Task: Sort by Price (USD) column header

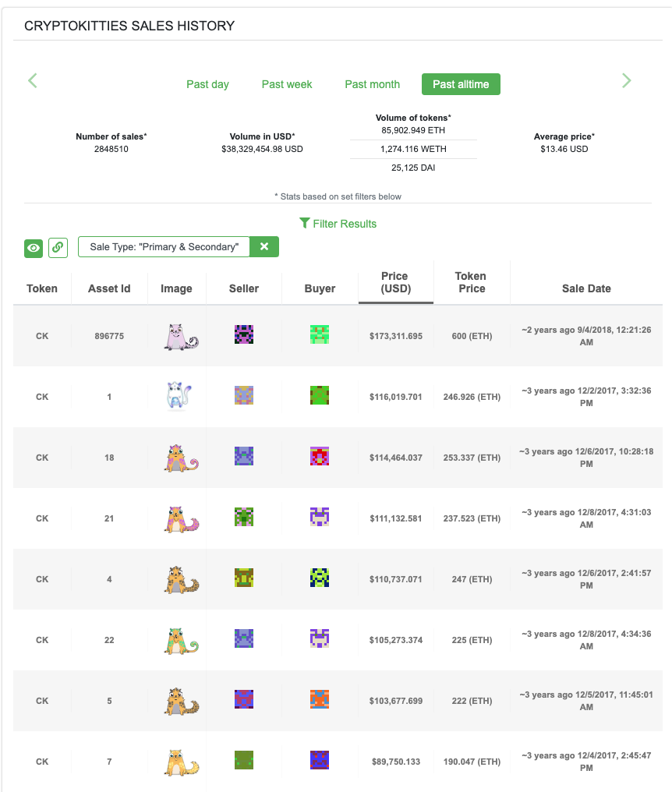Action: pyautogui.click(x=395, y=282)
